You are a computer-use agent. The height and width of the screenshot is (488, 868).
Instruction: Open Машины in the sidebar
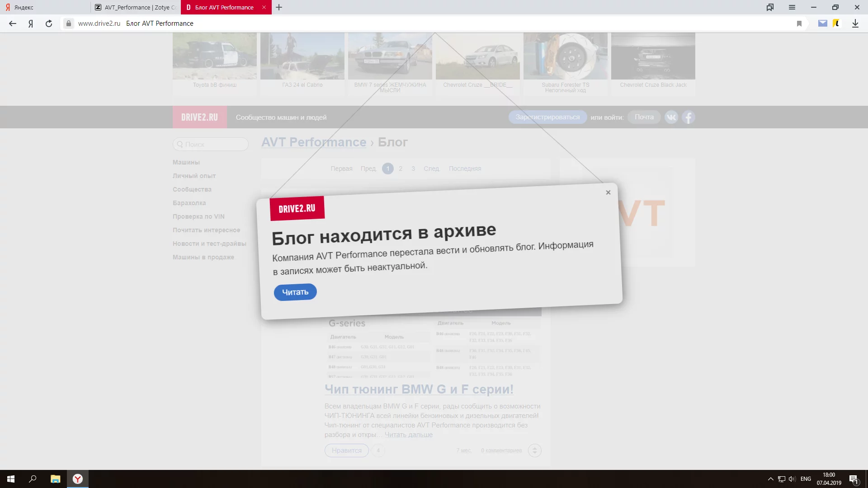pos(186,162)
